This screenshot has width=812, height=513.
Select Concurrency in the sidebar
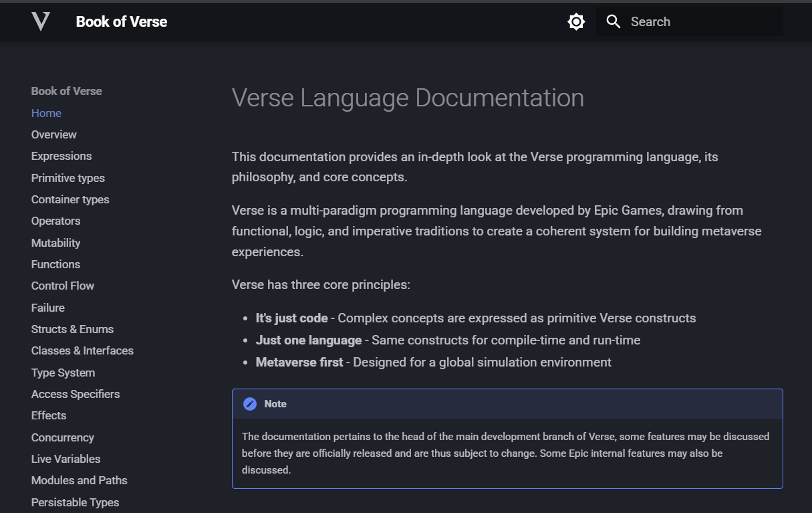[x=63, y=437]
